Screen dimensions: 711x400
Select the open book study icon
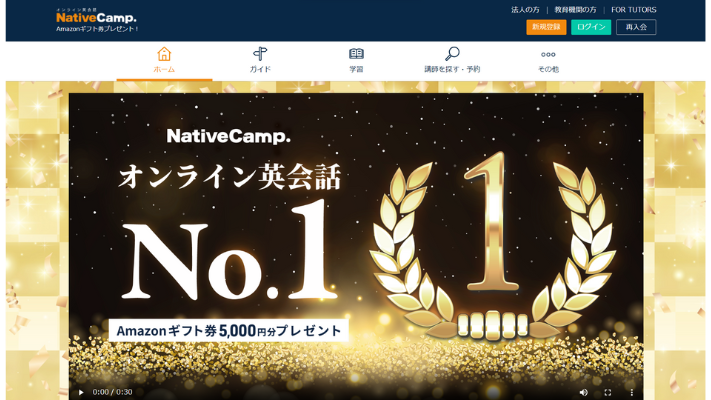click(356, 54)
